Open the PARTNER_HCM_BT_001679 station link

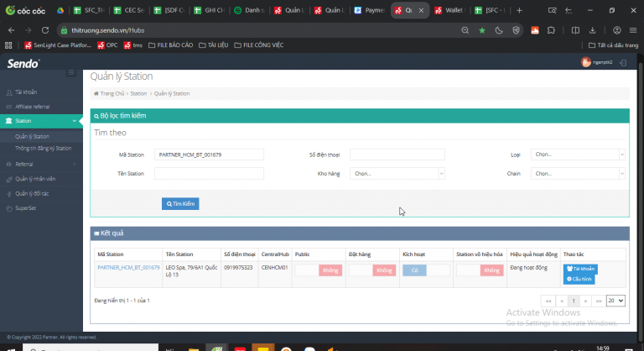coord(128,268)
